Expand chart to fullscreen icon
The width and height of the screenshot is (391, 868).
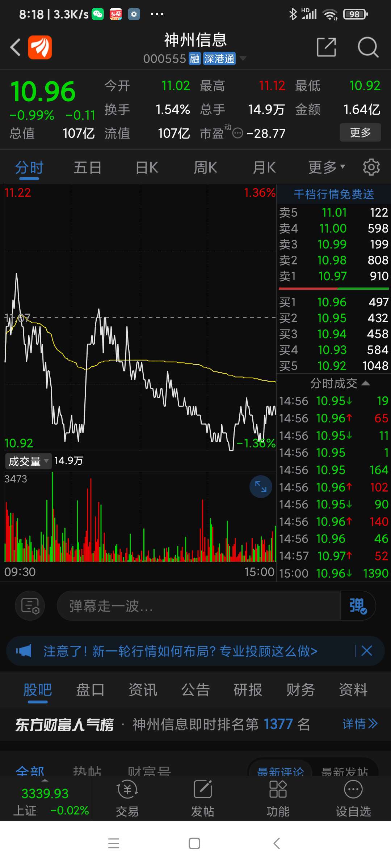click(x=261, y=487)
